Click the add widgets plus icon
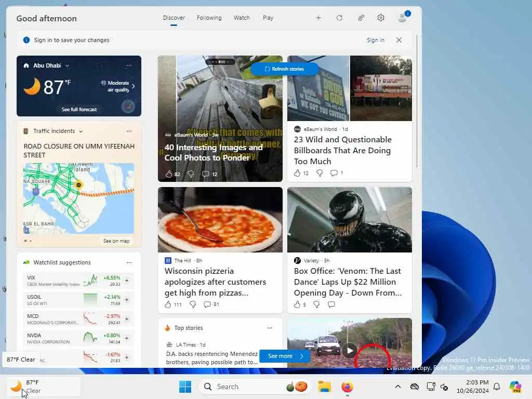This screenshot has height=399, width=532. (318, 18)
